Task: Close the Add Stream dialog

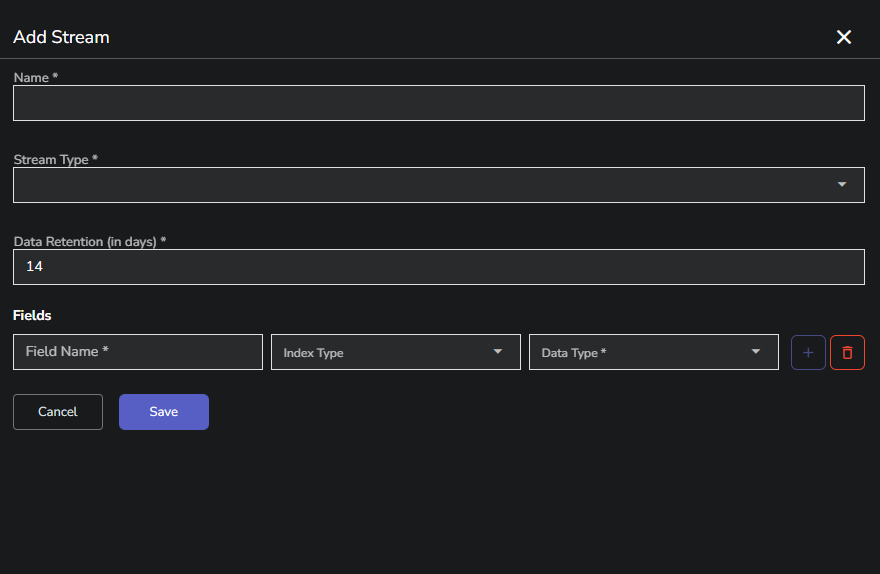Action: coord(844,37)
